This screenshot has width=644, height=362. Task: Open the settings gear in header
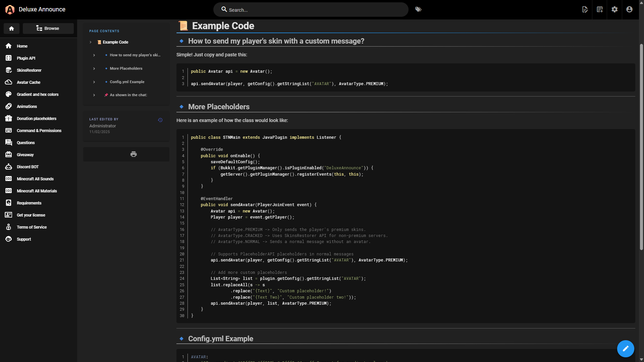(614, 9)
